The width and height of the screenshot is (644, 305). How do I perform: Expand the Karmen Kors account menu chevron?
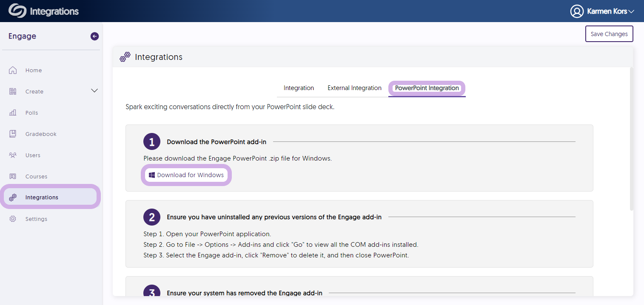(631, 11)
